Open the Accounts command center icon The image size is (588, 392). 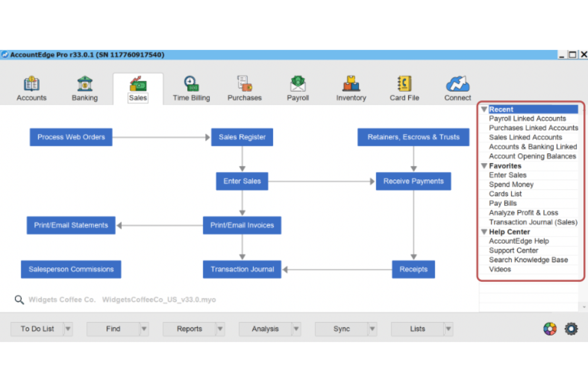pos(31,84)
